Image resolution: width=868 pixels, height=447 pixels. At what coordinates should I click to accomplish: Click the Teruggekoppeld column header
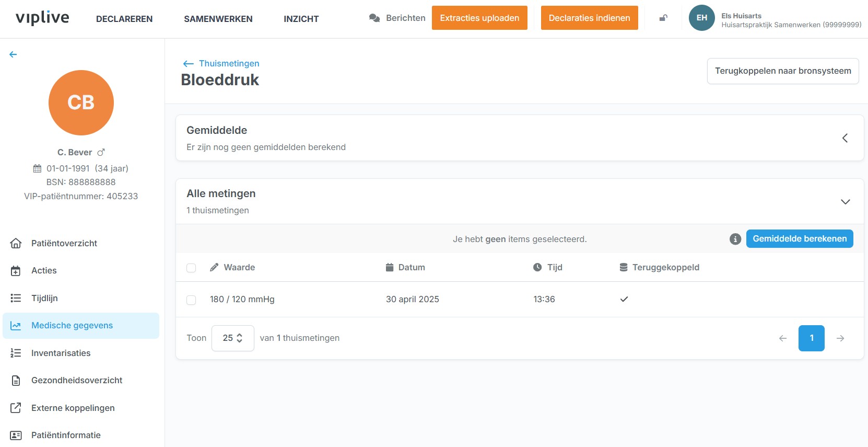pos(666,268)
